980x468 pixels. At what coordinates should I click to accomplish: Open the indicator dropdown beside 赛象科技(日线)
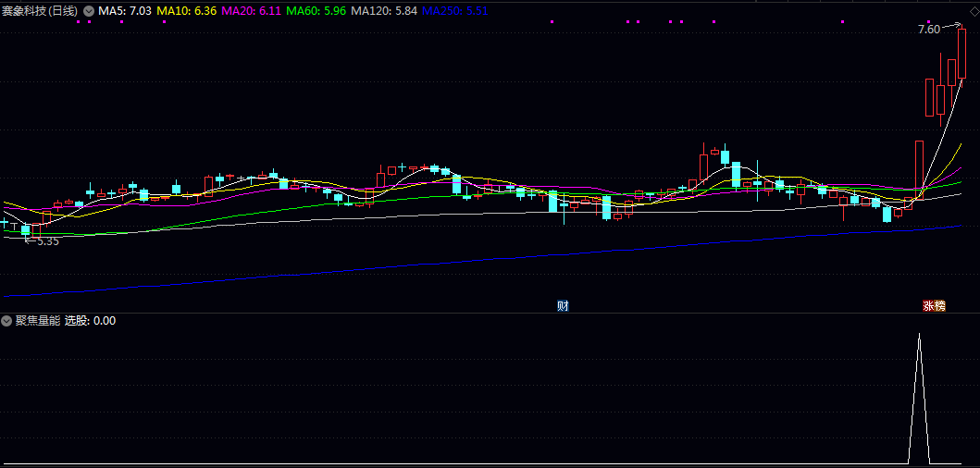click(89, 10)
